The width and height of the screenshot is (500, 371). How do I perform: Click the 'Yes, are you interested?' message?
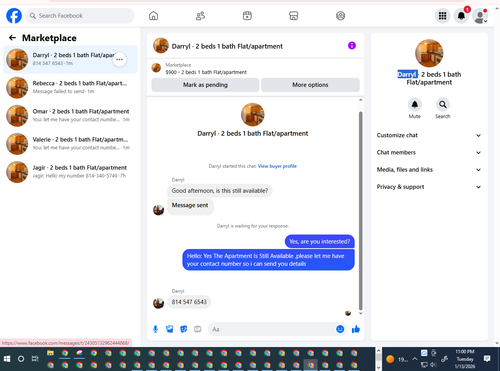(320, 242)
